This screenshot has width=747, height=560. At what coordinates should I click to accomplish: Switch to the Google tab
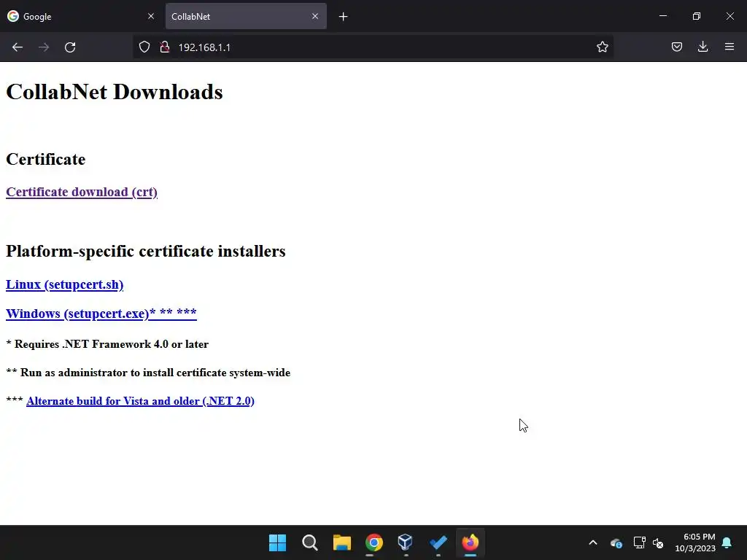click(x=81, y=16)
